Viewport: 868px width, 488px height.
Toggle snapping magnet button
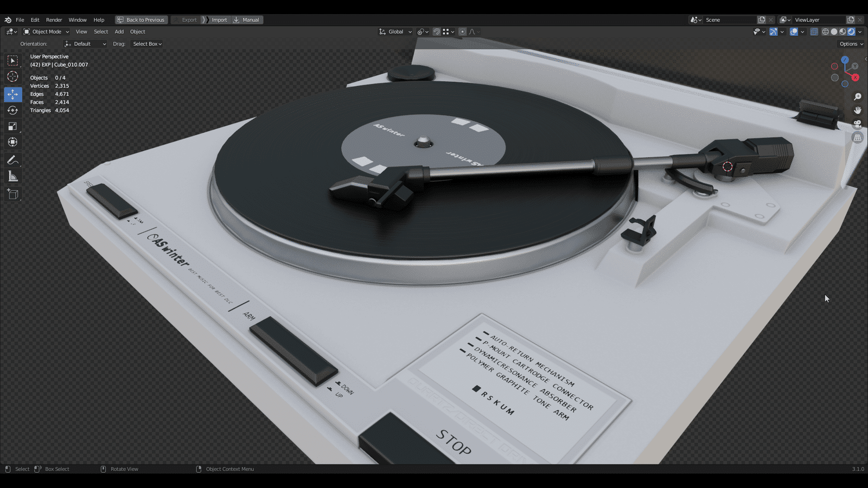pos(437,31)
